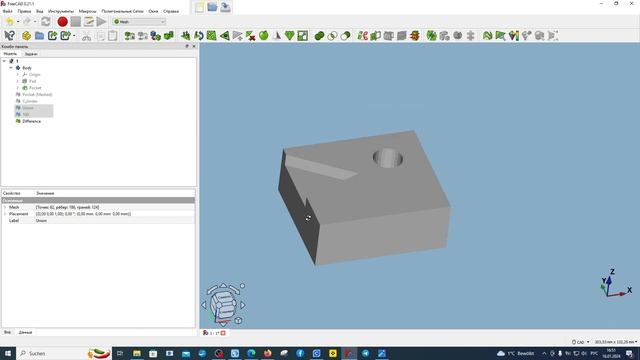Open Firefox from the taskbar
The image size is (640, 360).
pos(268,353)
